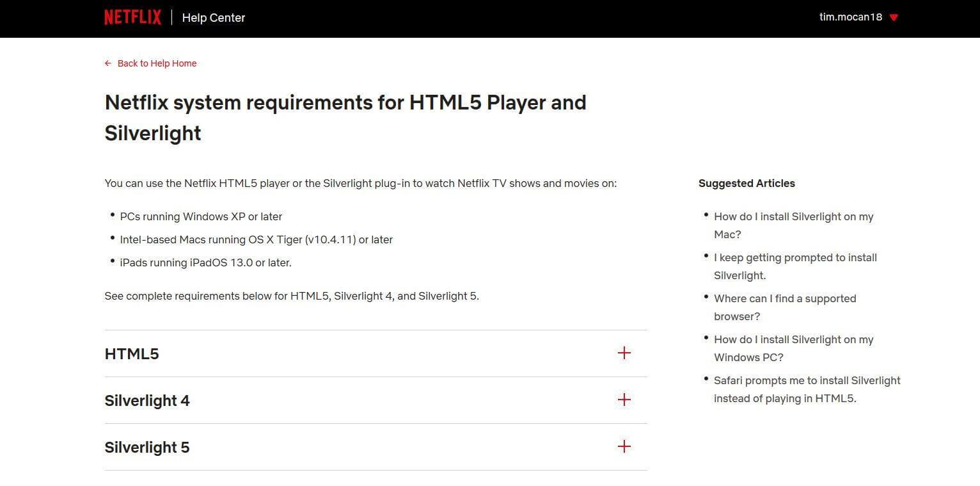The image size is (980, 486).
Task: Click 'Intel-based Macs running OS X Tiger' bullet
Action: click(x=256, y=239)
